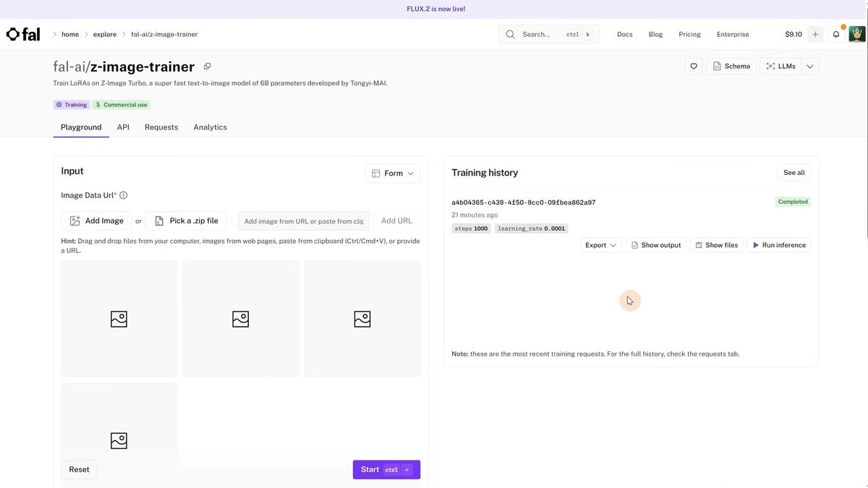
Task: Click Show files button
Action: pos(717,245)
